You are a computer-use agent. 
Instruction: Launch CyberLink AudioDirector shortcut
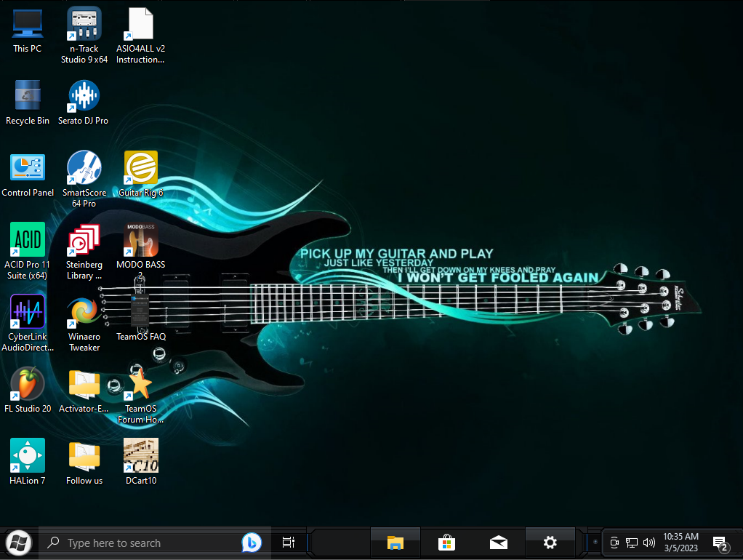pyautogui.click(x=28, y=324)
